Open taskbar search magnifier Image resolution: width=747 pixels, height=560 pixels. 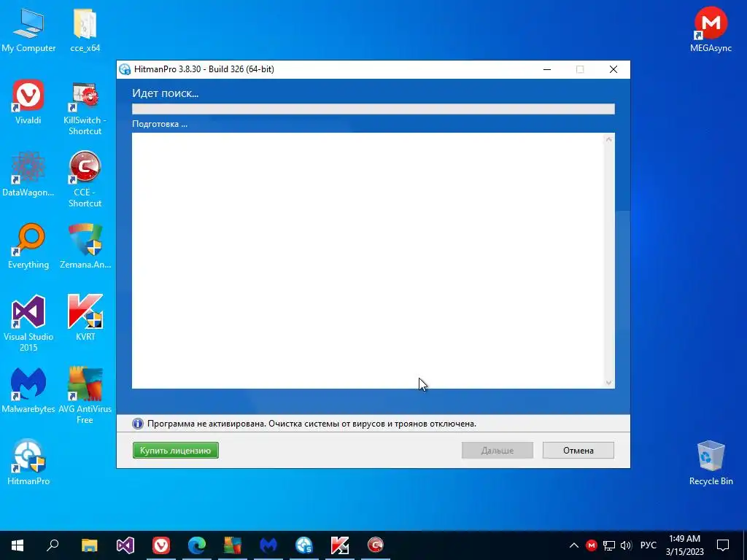point(53,545)
